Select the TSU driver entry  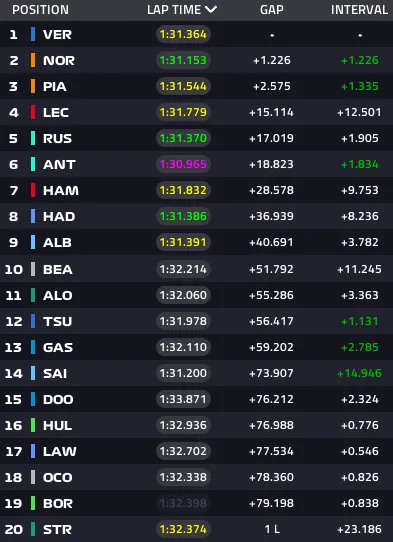point(57,321)
